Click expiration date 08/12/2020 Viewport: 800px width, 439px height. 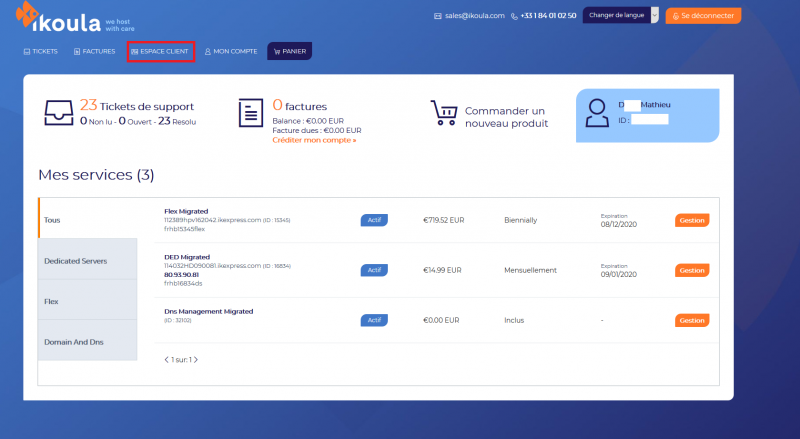[x=618, y=224]
